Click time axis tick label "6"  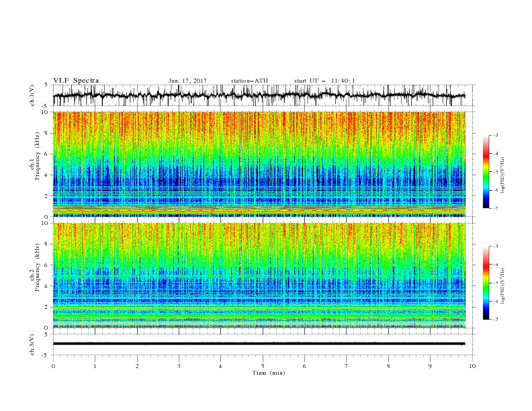coord(304,366)
